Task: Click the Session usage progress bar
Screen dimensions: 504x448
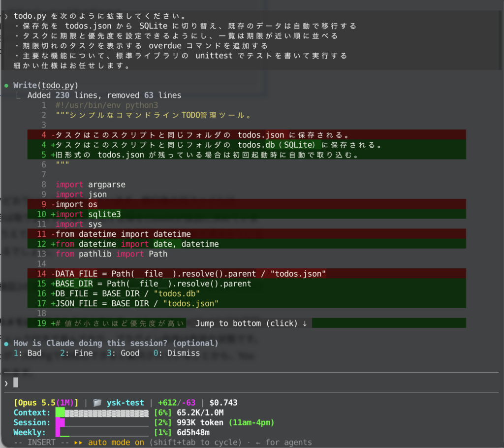Action: pos(102,422)
